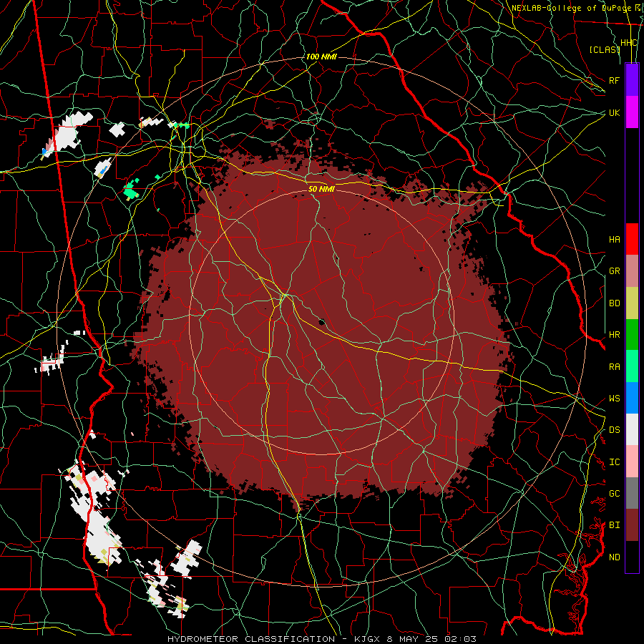This screenshot has width=644, height=644.
Task: Click the BD legend label text
Action: point(614,303)
